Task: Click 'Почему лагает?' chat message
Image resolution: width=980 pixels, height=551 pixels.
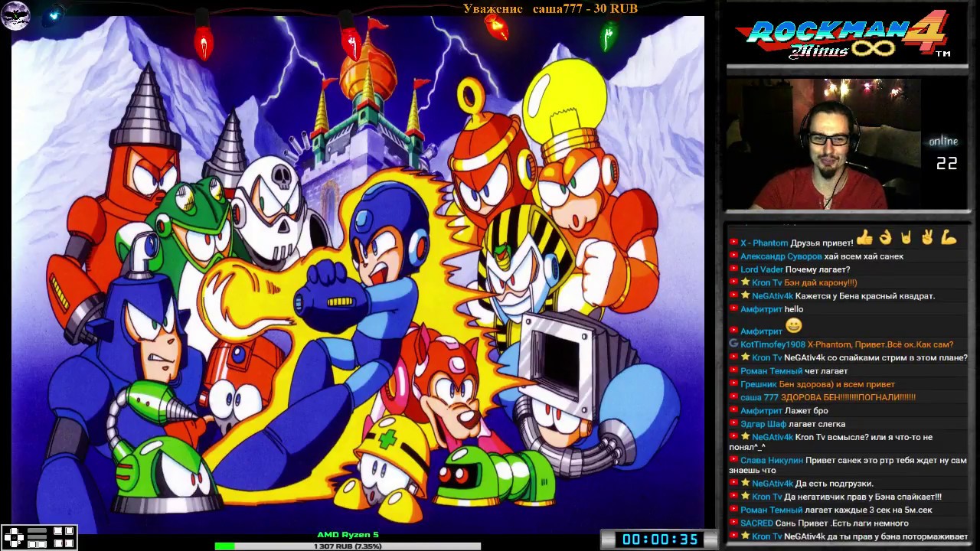Action: pos(818,269)
